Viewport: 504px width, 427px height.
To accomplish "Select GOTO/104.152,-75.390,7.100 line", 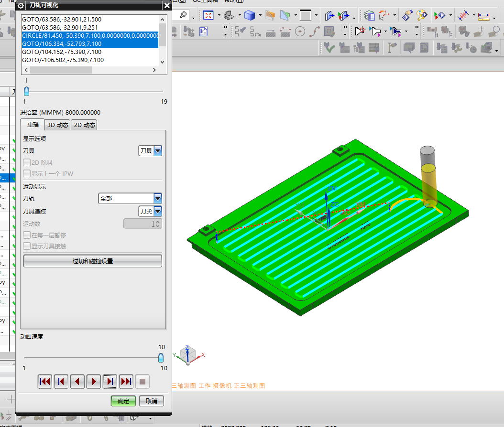I will pos(62,52).
